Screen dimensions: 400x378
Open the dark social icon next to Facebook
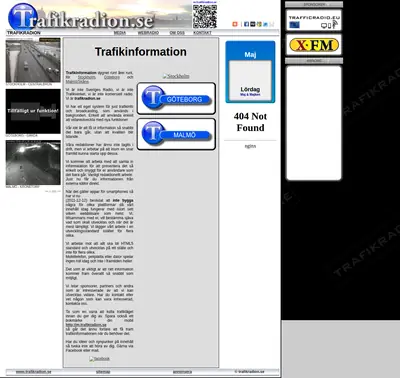pos(253,24)
